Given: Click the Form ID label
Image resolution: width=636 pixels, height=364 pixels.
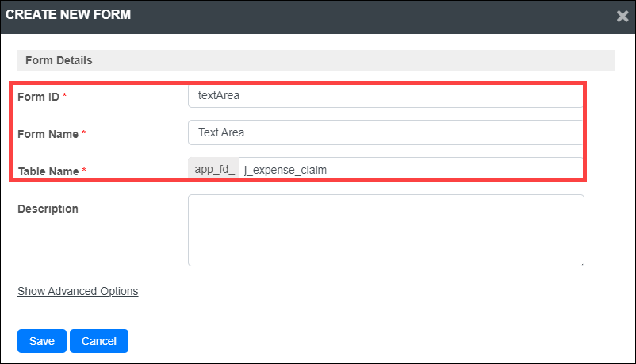Looking at the screenshot, I should point(38,97).
